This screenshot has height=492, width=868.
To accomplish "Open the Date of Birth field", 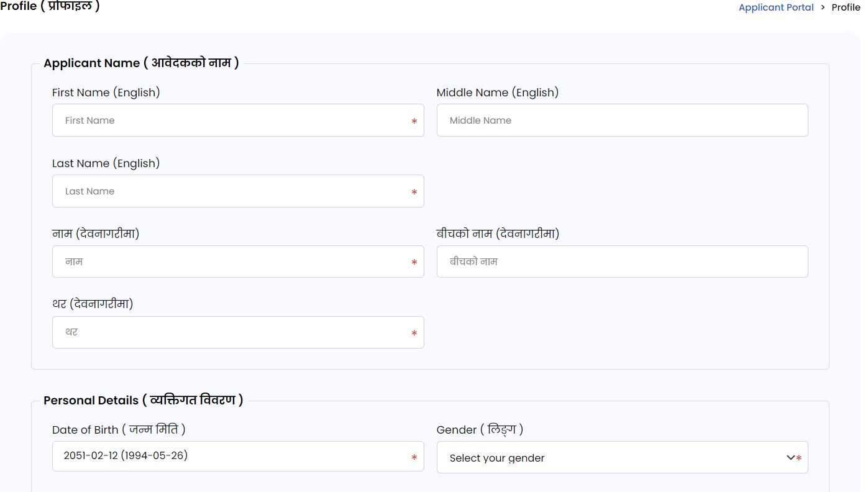I will [x=230, y=457].
